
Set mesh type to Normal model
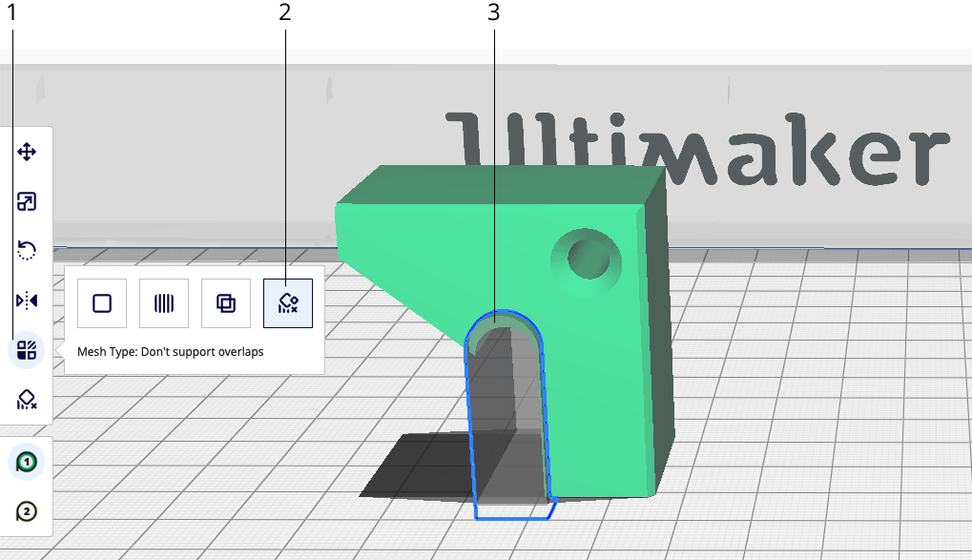coord(101,302)
